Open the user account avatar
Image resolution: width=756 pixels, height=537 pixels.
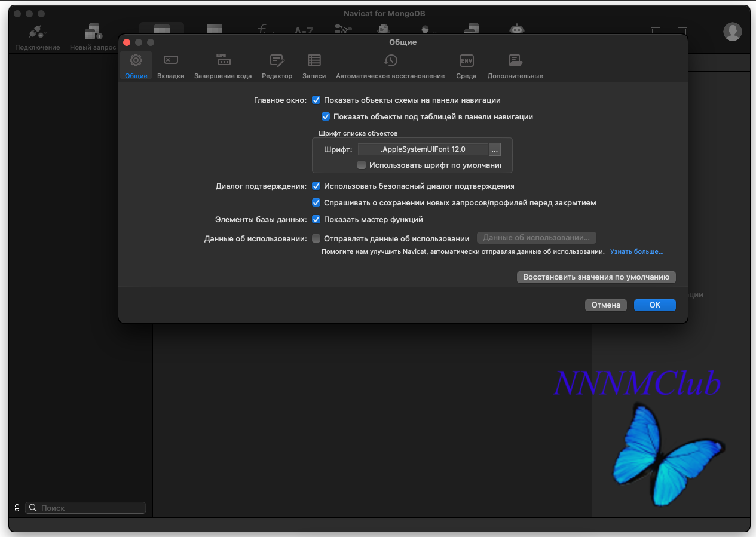[x=732, y=32]
